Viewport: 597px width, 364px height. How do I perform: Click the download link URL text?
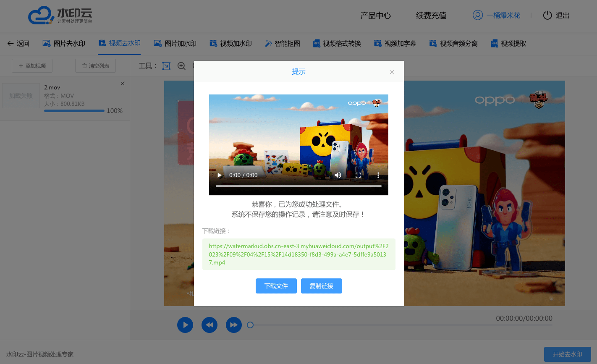(298, 254)
